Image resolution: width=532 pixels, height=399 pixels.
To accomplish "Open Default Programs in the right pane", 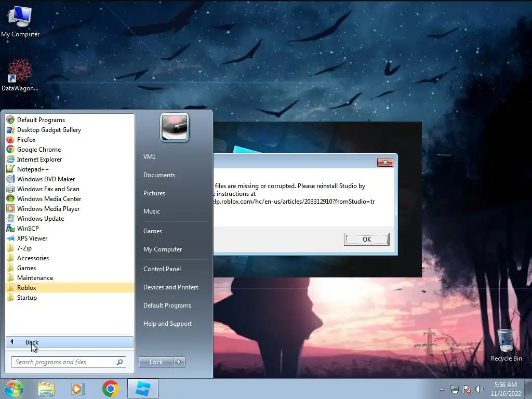I will (167, 305).
